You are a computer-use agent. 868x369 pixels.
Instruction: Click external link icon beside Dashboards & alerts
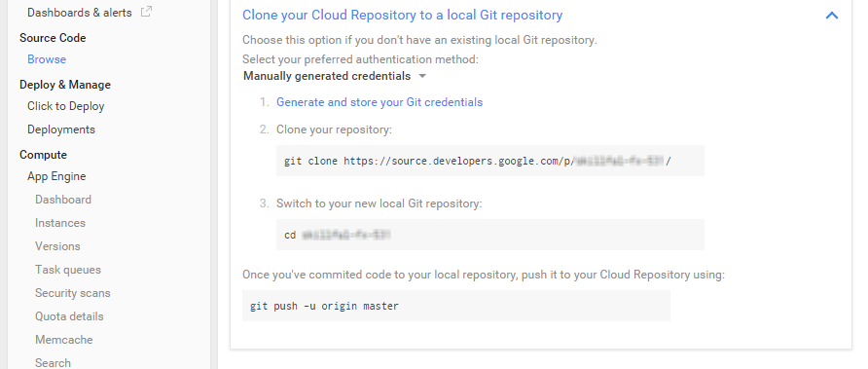tap(146, 12)
